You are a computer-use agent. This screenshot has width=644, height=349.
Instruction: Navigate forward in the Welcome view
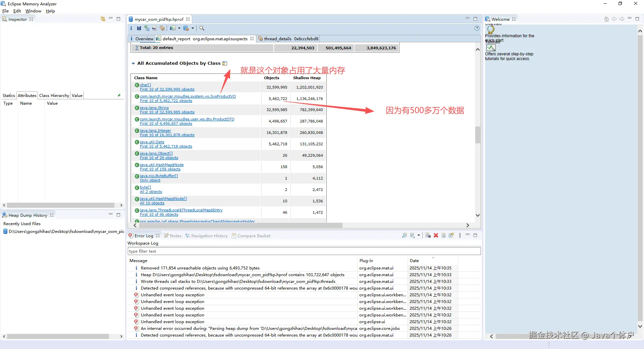click(x=622, y=19)
